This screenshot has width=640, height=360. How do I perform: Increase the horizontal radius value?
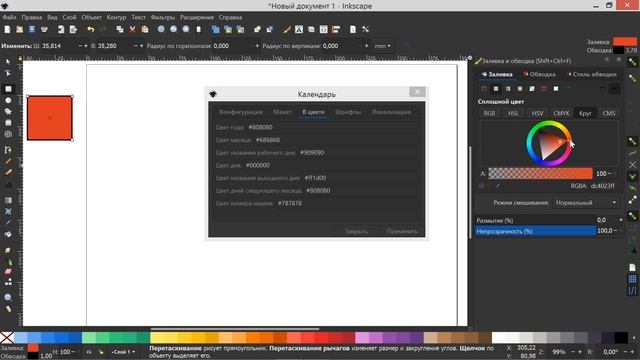[x=257, y=46]
